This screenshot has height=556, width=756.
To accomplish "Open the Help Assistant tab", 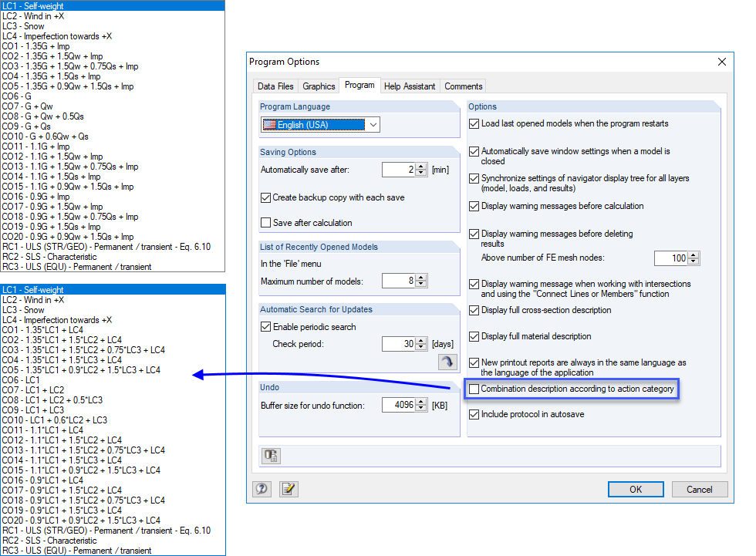I will coord(410,86).
